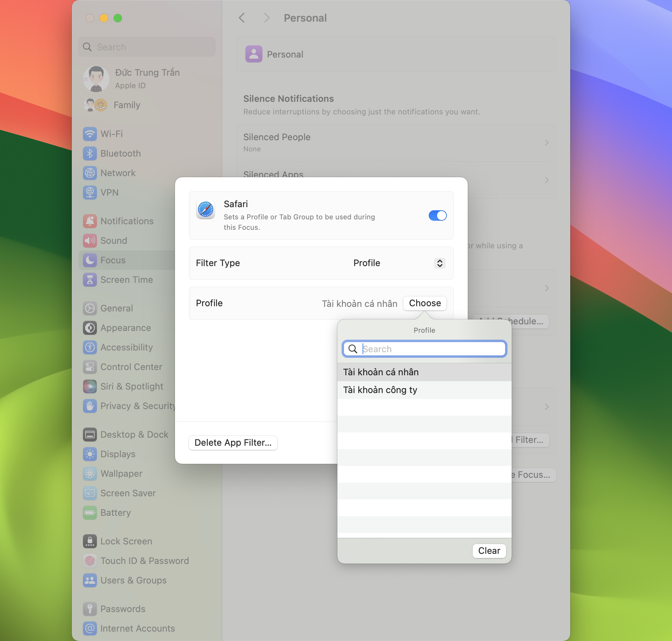This screenshot has height=641, width=672.
Task: Expand the Silenced Apps row chevron
Action: (546, 180)
